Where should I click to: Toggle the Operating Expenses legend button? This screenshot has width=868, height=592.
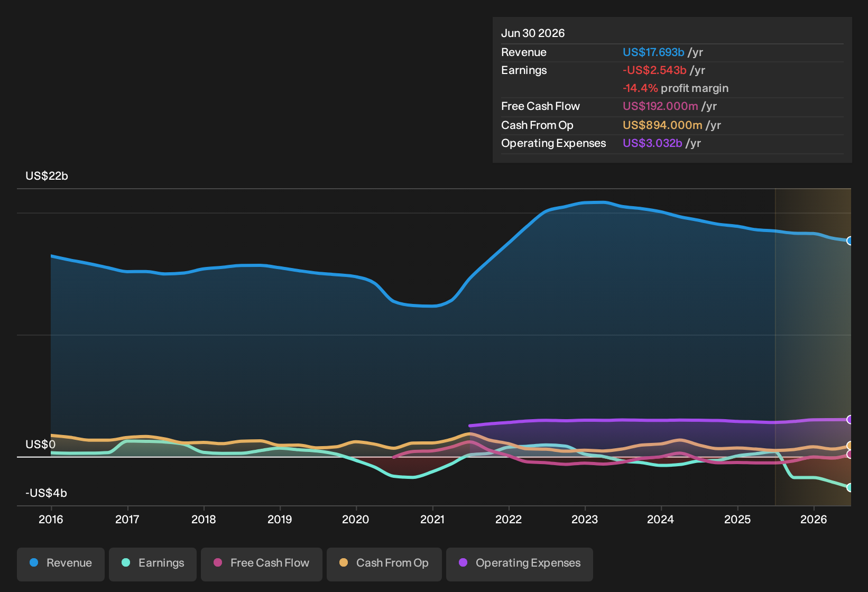coord(520,563)
